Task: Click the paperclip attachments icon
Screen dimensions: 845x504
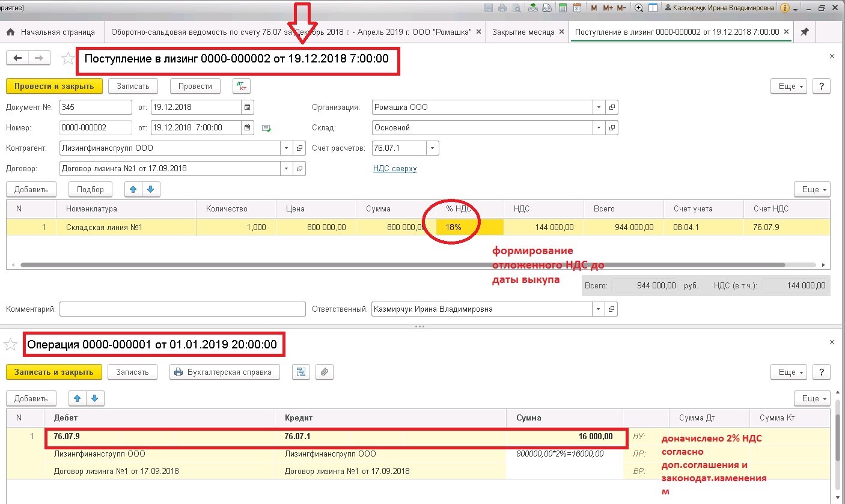Action: click(x=325, y=372)
